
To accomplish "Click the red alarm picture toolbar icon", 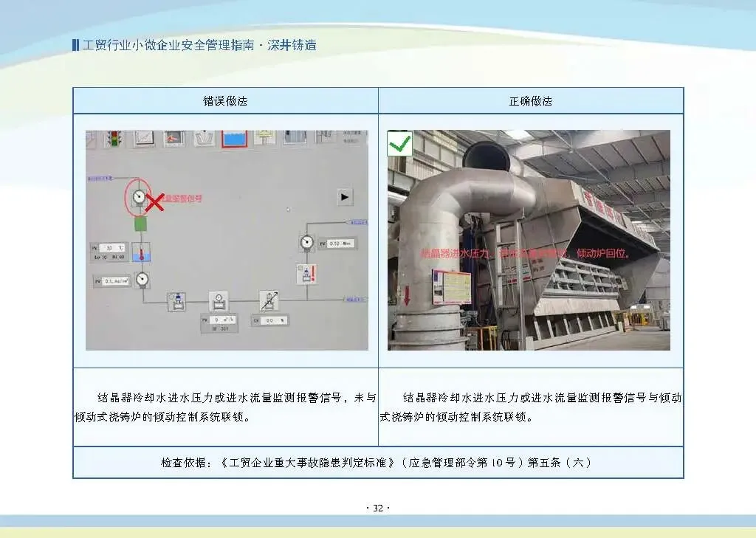I will (x=173, y=138).
